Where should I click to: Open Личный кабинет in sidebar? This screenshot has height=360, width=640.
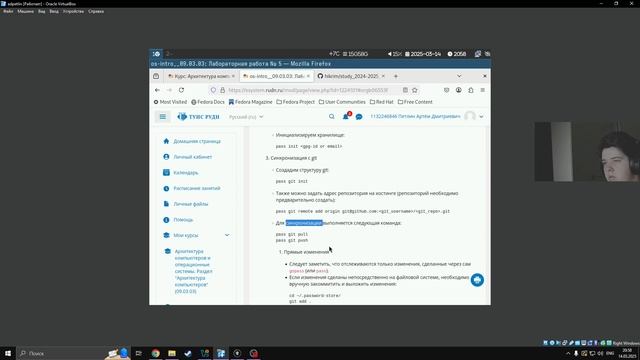[x=193, y=157]
